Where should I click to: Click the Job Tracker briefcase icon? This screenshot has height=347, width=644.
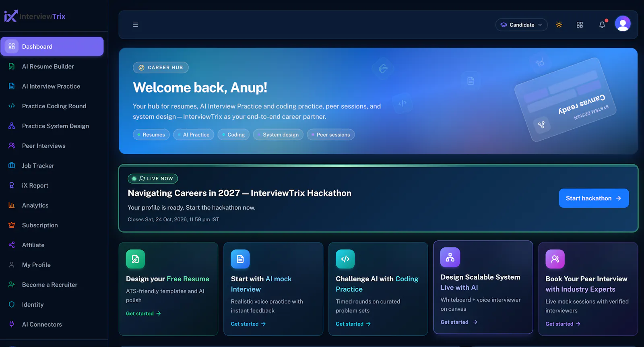[x=12, y=165]
